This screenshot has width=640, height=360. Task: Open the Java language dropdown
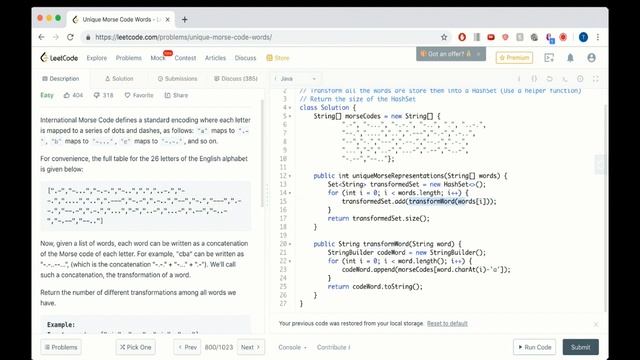(x=296, y=78)
